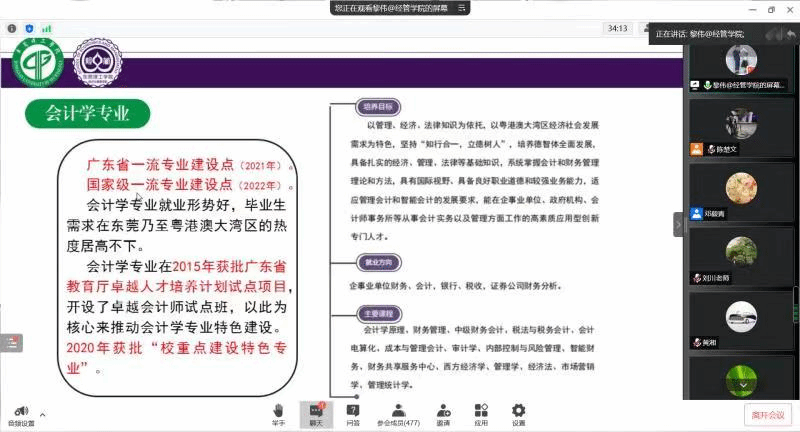This screenshot has height=432, width=800.
Task: Check the green network signal indicator
Action: click(x=46, y=29)
